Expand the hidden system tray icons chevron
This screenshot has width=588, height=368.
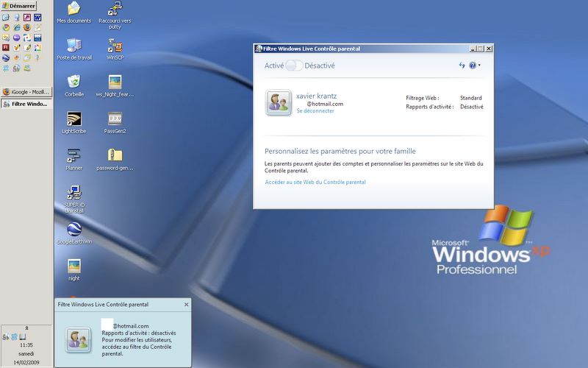tap(26, 328)
